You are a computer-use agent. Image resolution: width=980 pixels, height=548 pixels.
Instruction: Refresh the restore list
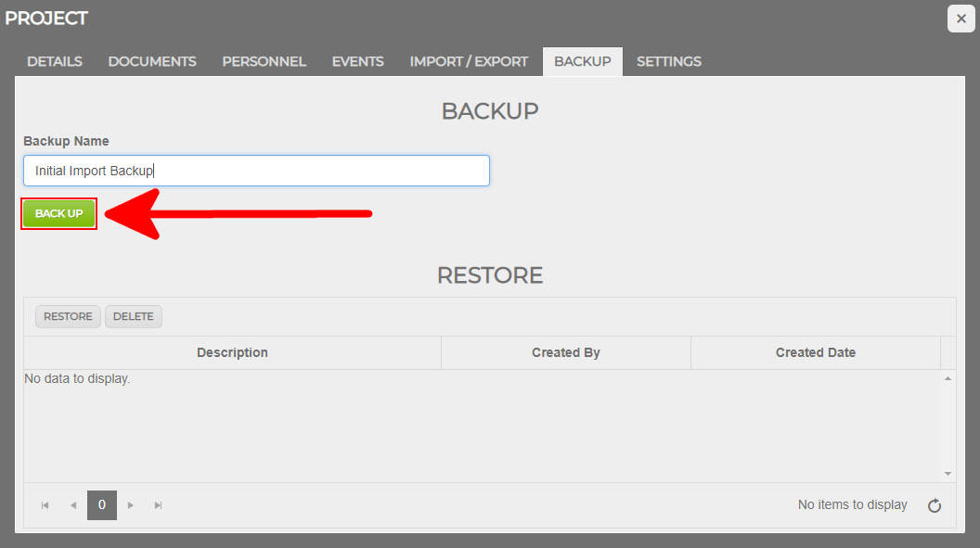click(x=935, y=505)
